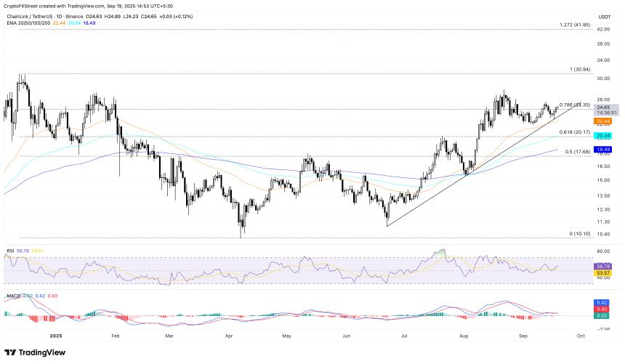
Task: Select the MACD indicator label
Action: [12, 296]
